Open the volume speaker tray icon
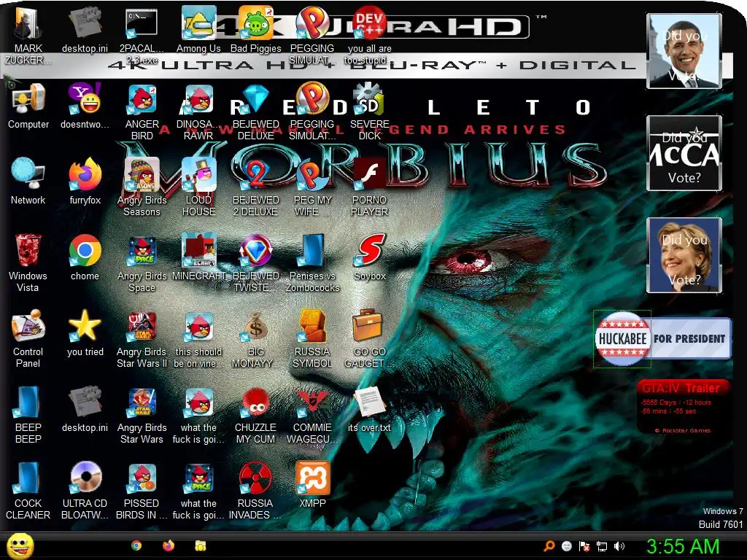This screenshot has height=560, width=747. [619, 546]
